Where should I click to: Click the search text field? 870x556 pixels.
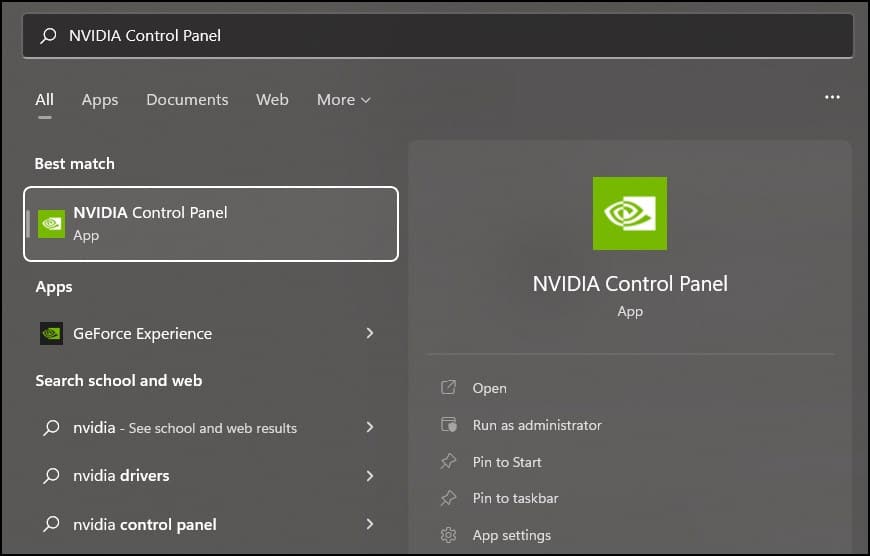tap(438, 36)
